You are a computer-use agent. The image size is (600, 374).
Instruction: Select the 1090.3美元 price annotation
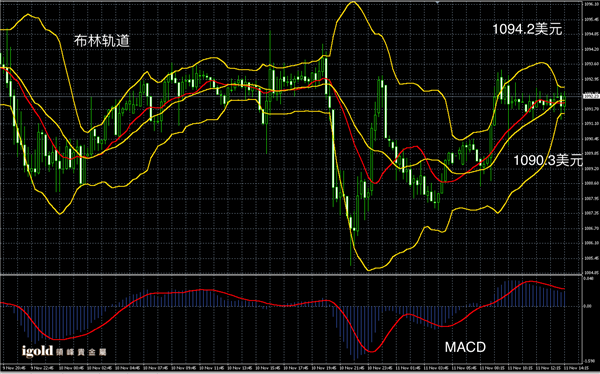tap(548, 160)
